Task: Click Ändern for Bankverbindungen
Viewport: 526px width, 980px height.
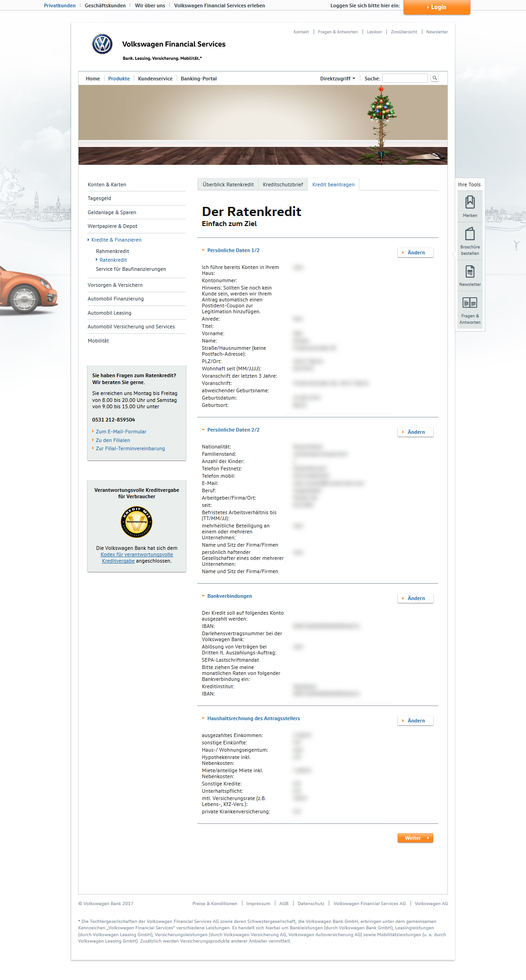Action: coord(415,598)
